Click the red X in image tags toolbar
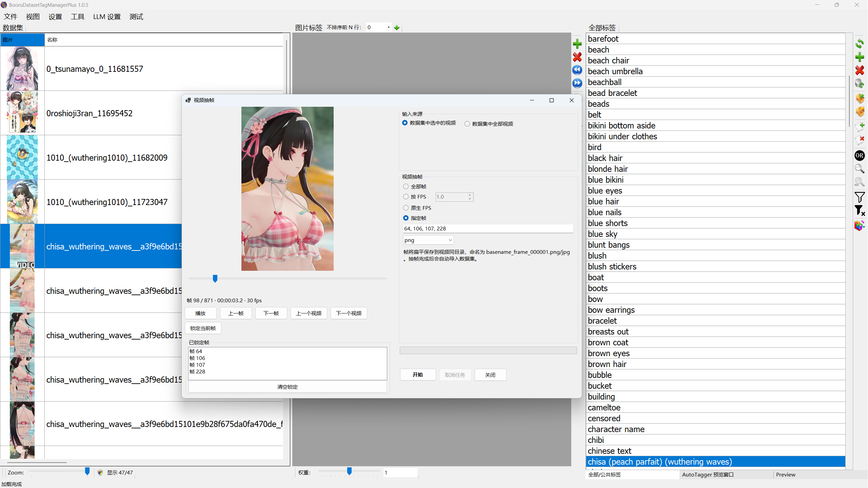 (577, 57)
